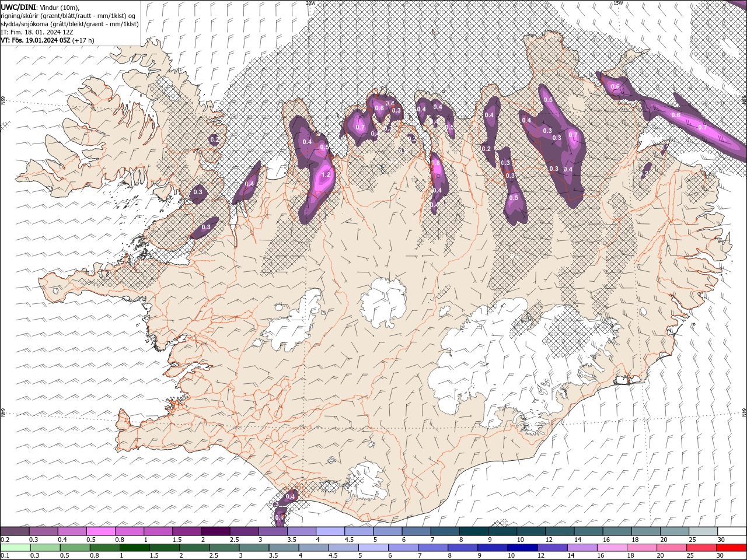The width and height of the screenshot is (747, 560).
Task: Click the "15W" longitude label
Action: tap(618, 3)
